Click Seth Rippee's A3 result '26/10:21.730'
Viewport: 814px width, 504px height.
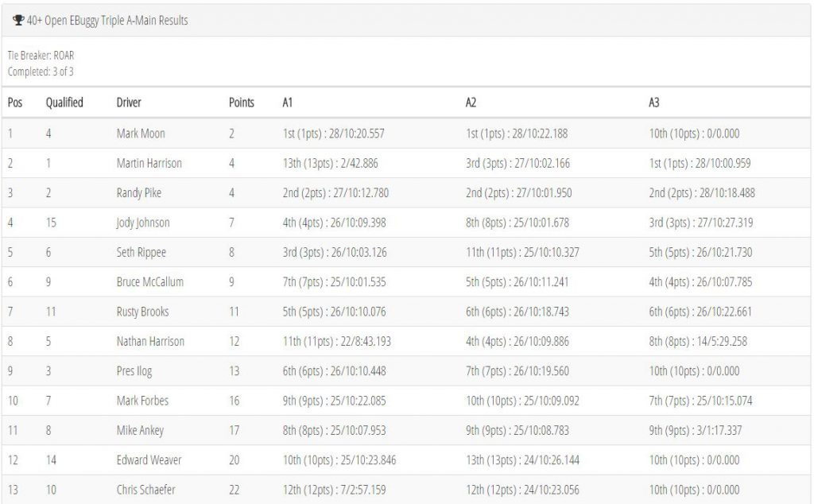[725, 252]
